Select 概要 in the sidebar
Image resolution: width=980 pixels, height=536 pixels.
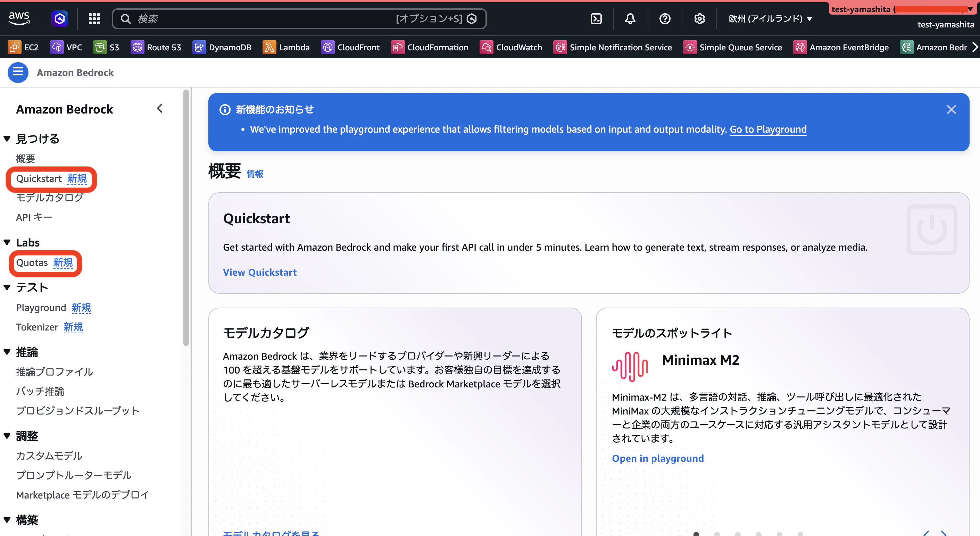[x=25, y=159]
